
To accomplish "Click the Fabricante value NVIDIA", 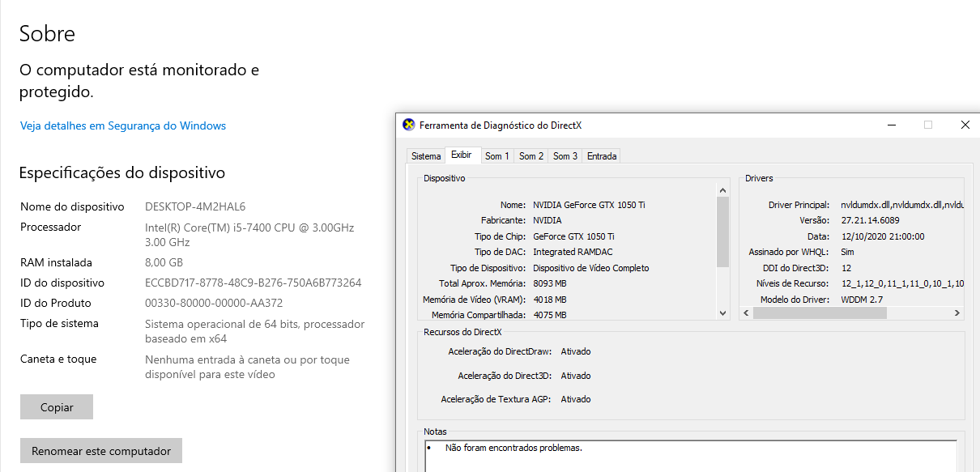I will coord(548,220).
